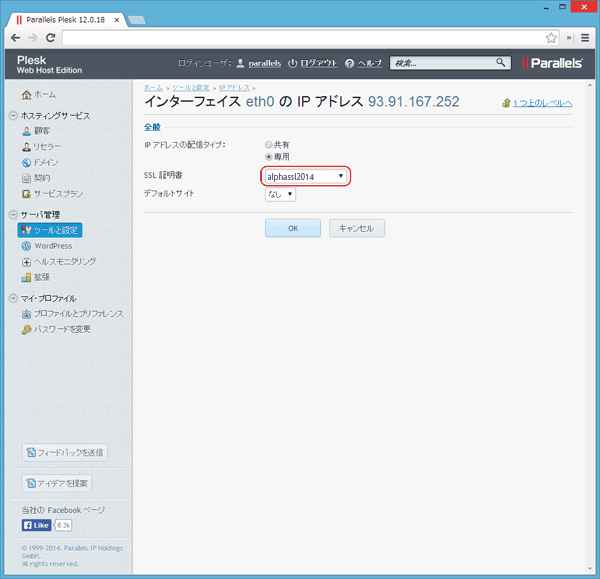The height and width of the screenshot is (579, 600).
Task: Click the Parallels logo
Action: (x=553, y=63)
